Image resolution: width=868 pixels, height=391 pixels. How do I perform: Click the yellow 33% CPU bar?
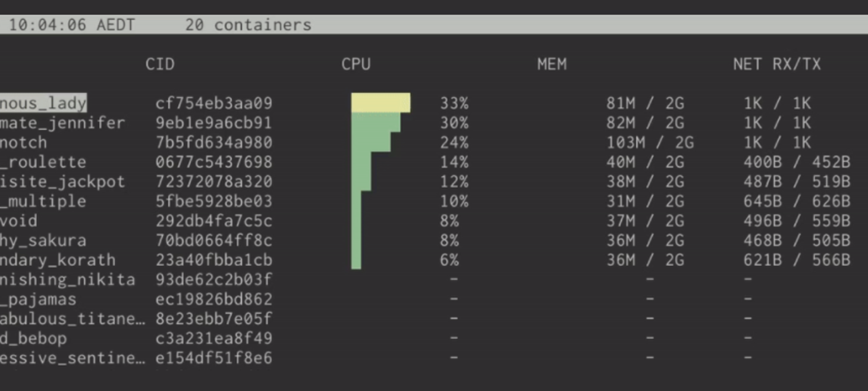pyautogui.click(x=380, y=102)
